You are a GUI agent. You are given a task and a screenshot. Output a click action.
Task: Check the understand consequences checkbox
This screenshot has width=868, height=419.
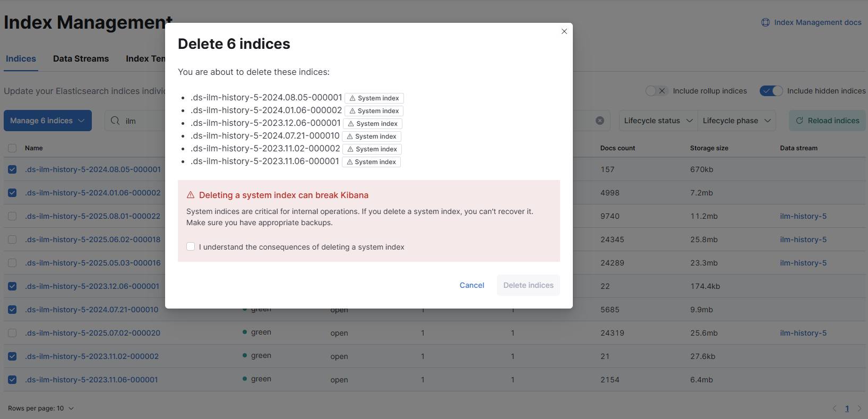pos(191,246)
